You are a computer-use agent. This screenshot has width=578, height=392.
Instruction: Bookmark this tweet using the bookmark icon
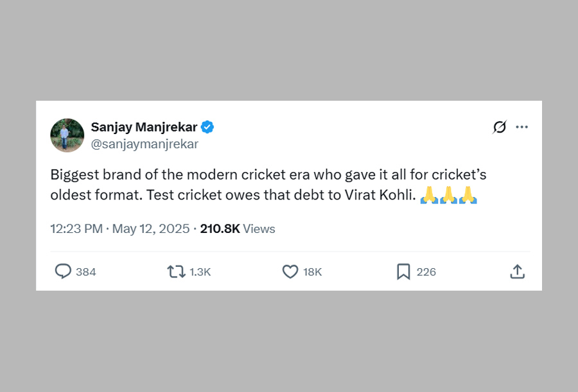[403, 271]
